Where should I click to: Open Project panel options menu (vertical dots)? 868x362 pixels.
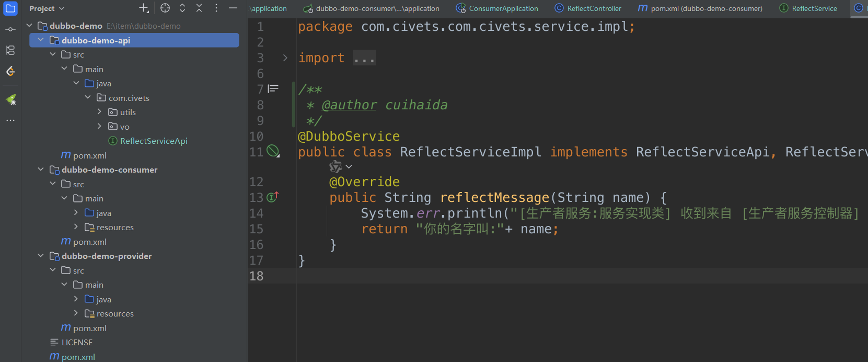click(216, 8)
